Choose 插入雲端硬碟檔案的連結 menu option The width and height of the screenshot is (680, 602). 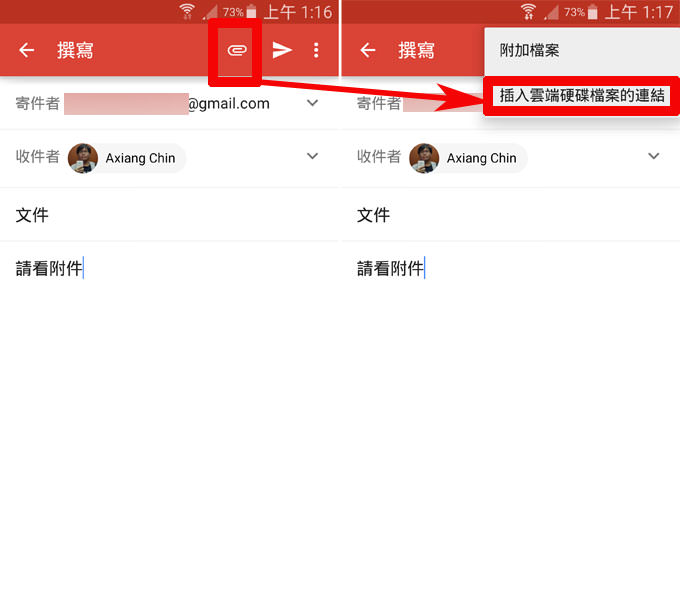582,95
